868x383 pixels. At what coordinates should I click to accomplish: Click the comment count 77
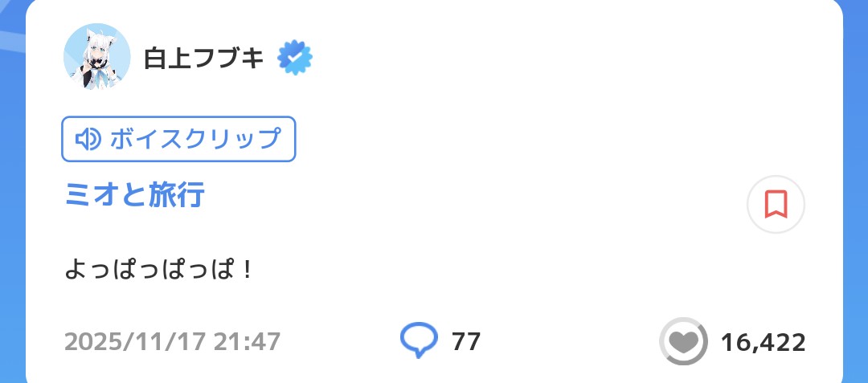pos(466,342)
